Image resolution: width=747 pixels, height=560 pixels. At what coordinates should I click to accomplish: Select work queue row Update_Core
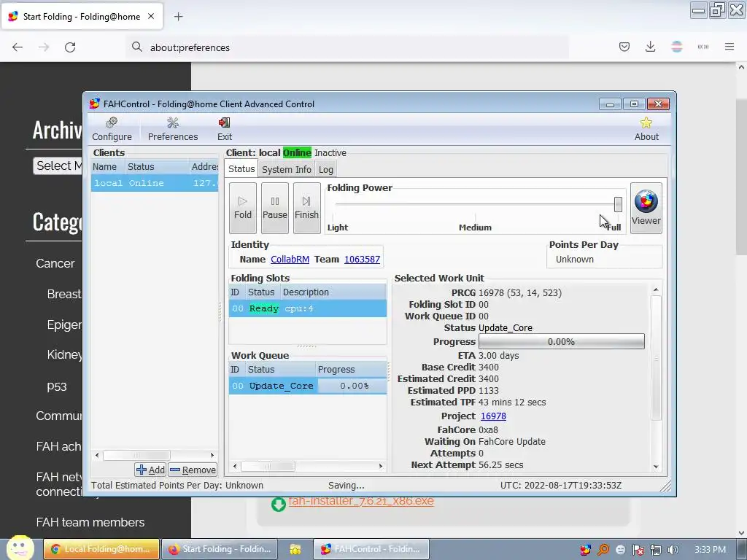308,386
